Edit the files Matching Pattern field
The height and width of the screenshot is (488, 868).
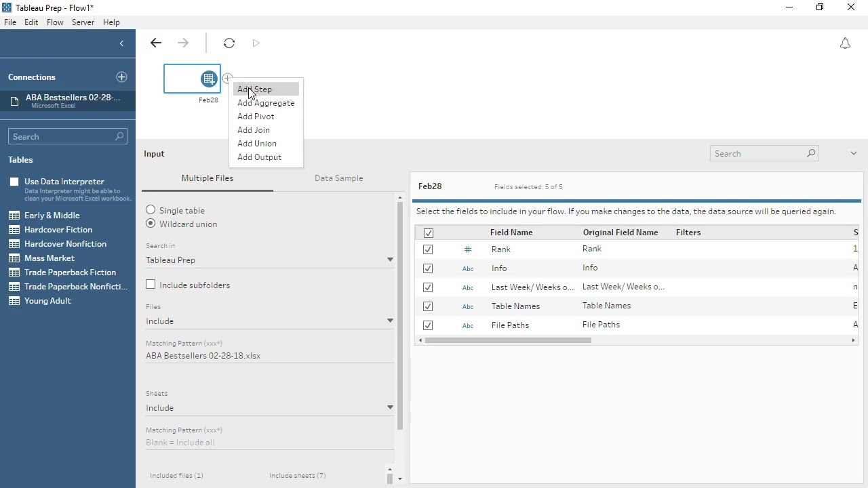270,356
